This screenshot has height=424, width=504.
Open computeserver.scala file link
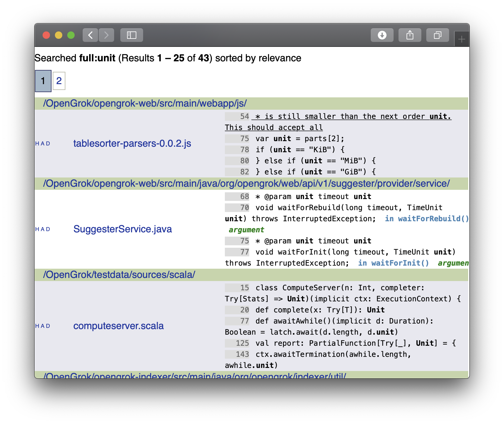point(118,326)
